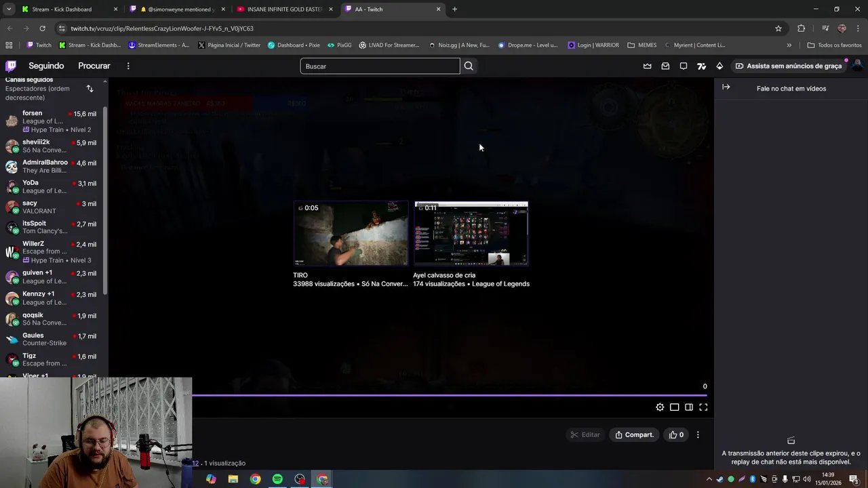Click sidebar channel list scrollbar
Screen dimensions: 868x488
pyautogui.click(x=105, y=200)
